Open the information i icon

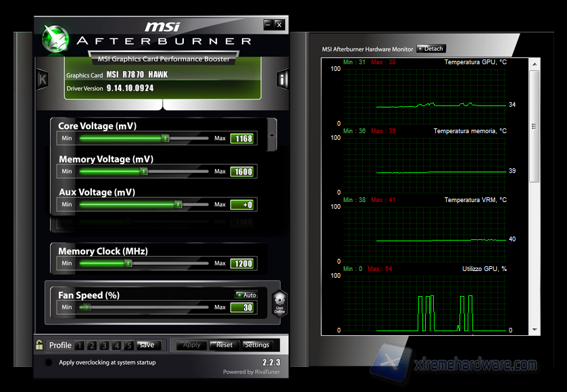(x=283, y=79)
